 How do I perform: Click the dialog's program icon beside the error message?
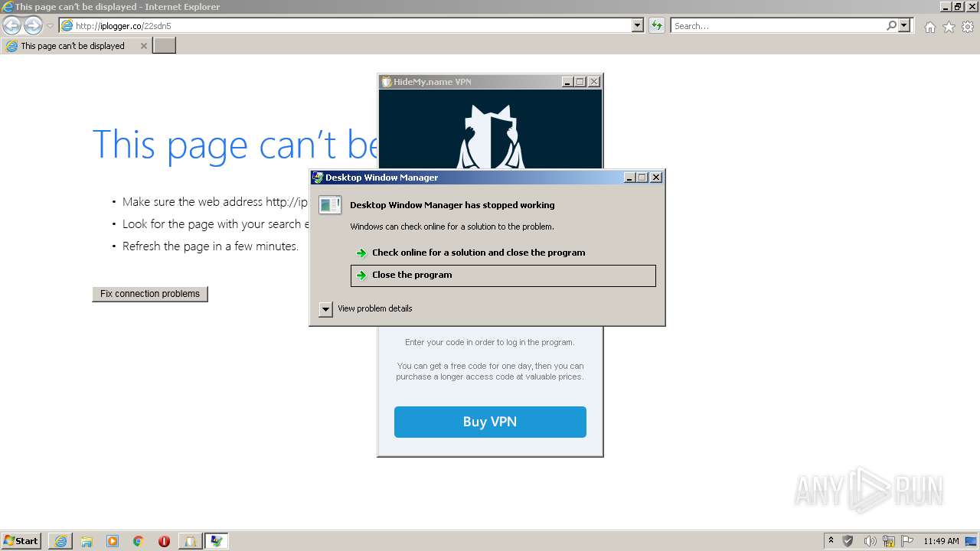[x=330, y=205]
